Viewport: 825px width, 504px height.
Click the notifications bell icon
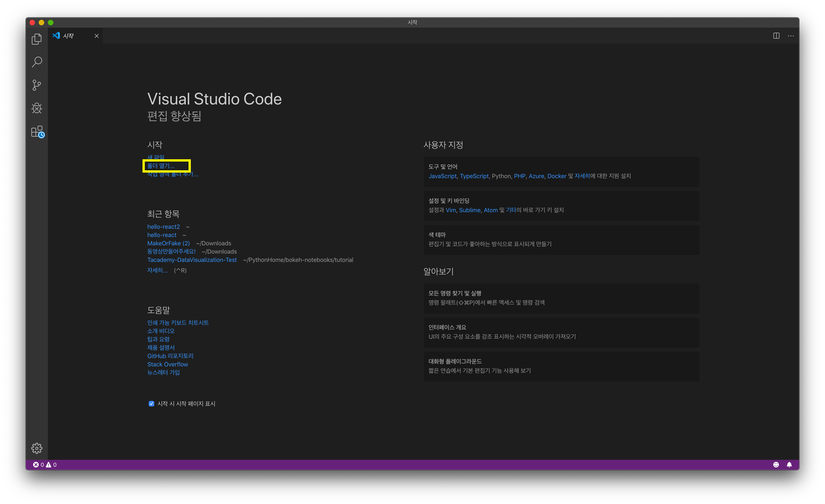pos(789,464)
